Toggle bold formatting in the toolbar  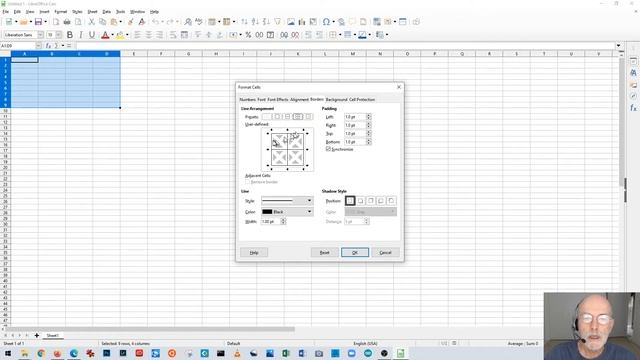pyautogui.click(x=70, y=35)
